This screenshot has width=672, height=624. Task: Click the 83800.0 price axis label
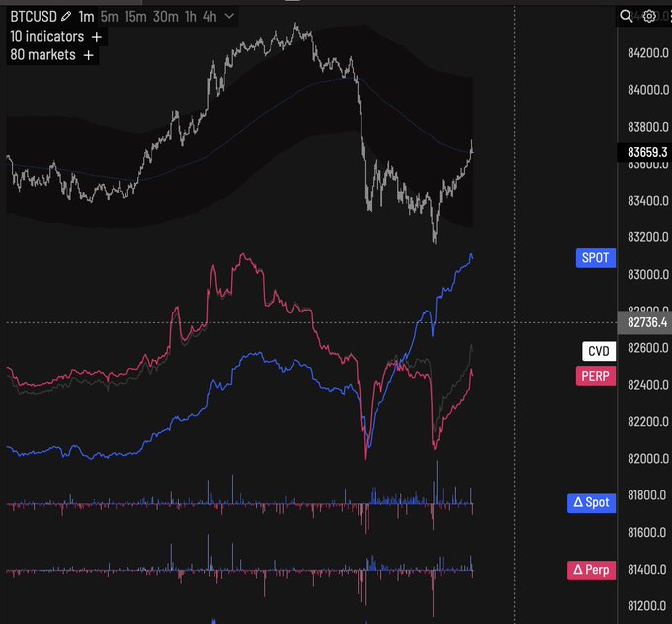point(648,127)
